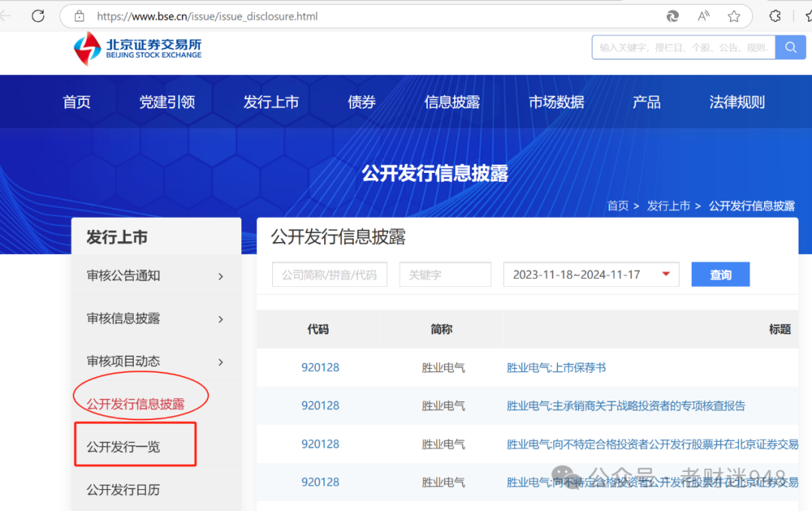
Task: Click the blue search magnifier button
Action: click(x=790, y=47)
